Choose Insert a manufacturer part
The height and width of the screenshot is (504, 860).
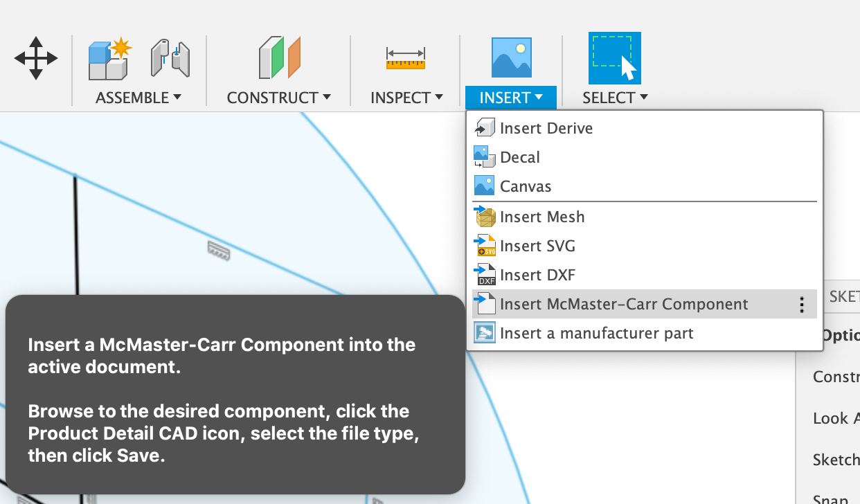coord(645,333)
